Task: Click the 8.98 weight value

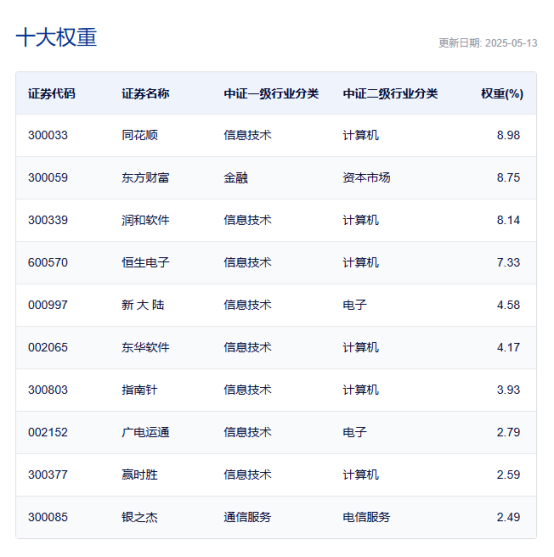Action: point(508,135)
